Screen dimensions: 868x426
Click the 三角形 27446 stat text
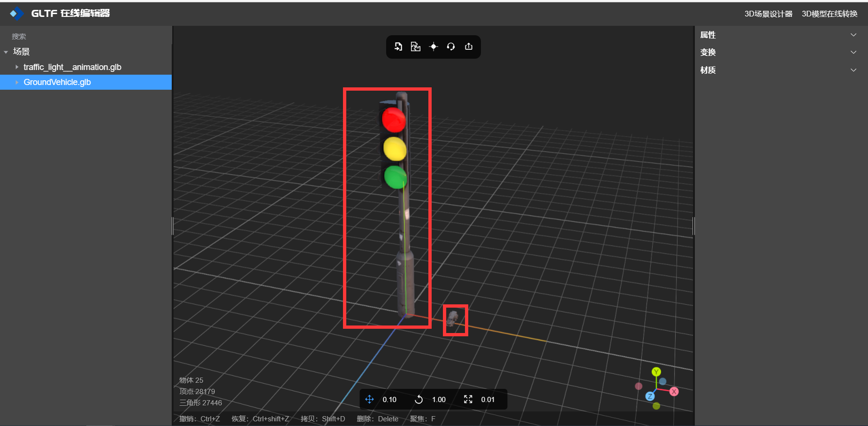(x=200, y=403)
